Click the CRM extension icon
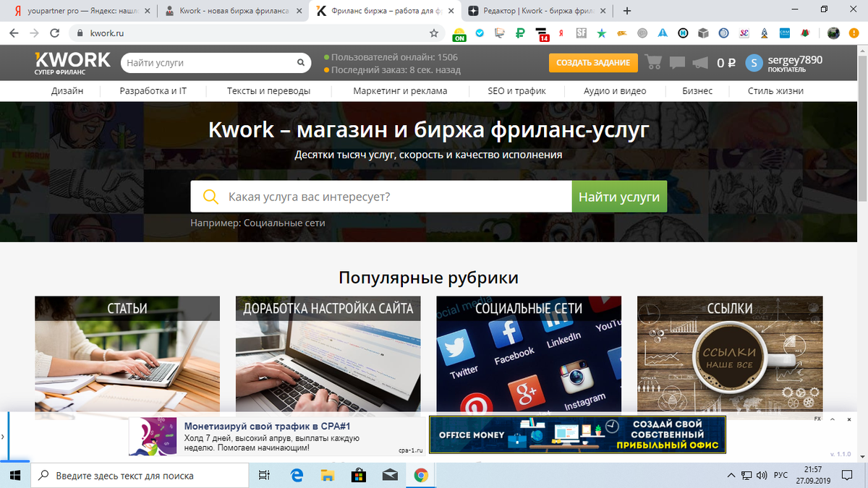 point(784,33)
